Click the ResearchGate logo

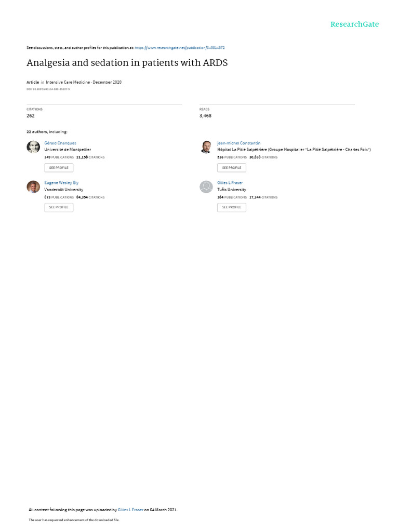(354, 24)
